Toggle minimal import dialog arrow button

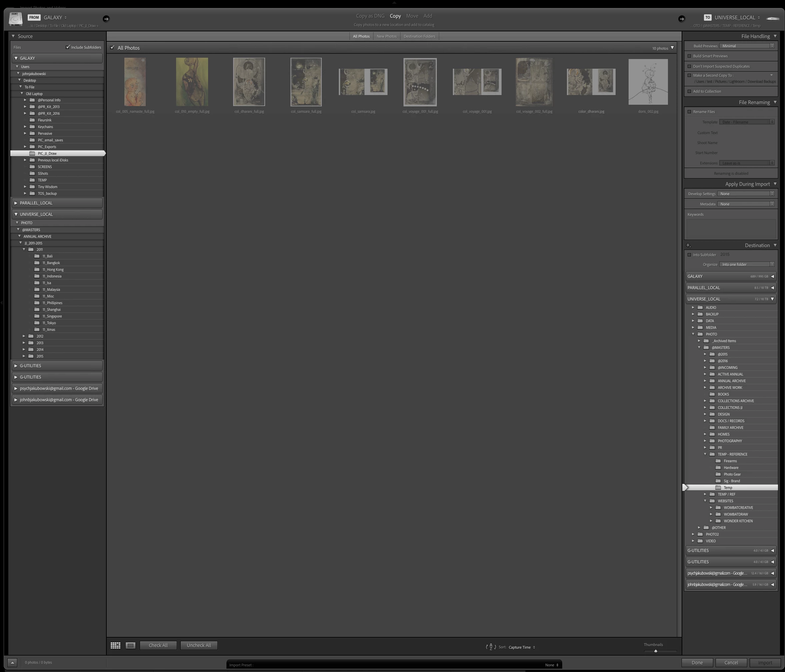point(12,663)
